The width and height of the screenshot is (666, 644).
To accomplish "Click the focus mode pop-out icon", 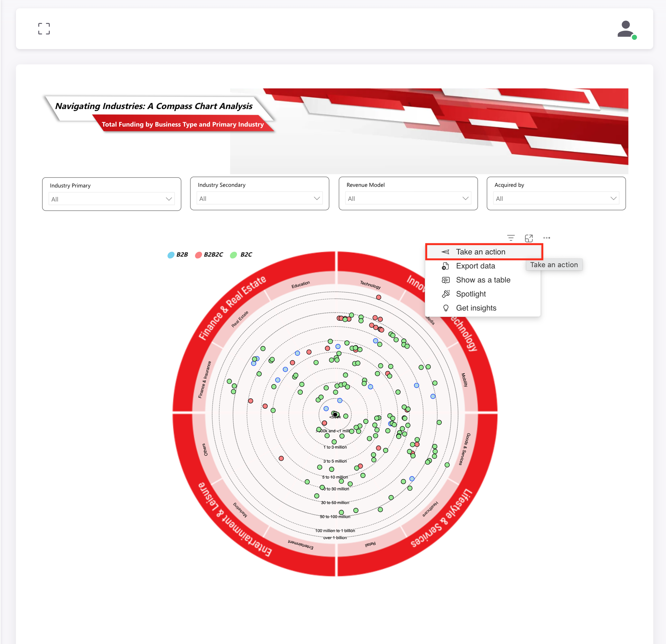I will 529,238.
